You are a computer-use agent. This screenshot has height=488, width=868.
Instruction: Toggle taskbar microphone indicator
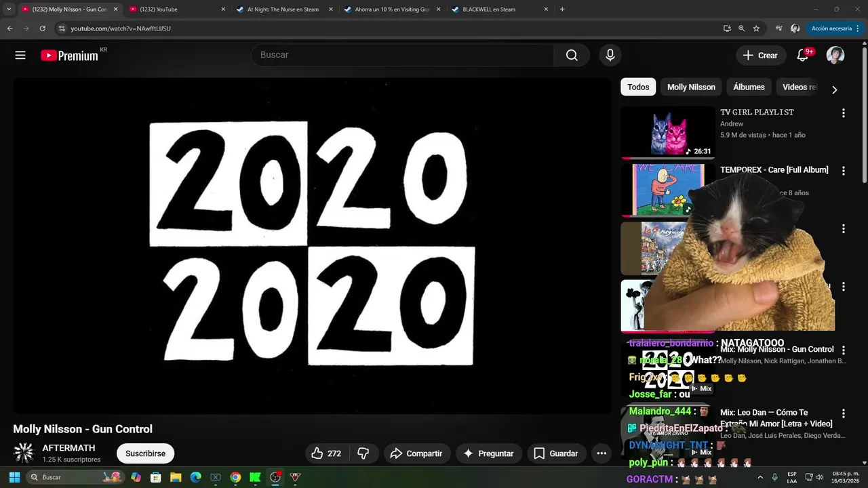click(774, 477)
